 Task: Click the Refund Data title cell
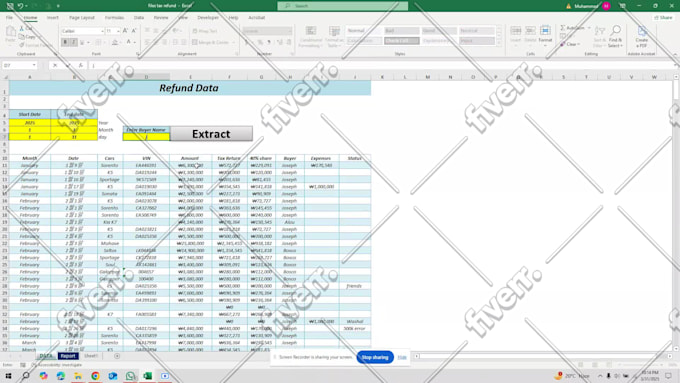point(190,88)
